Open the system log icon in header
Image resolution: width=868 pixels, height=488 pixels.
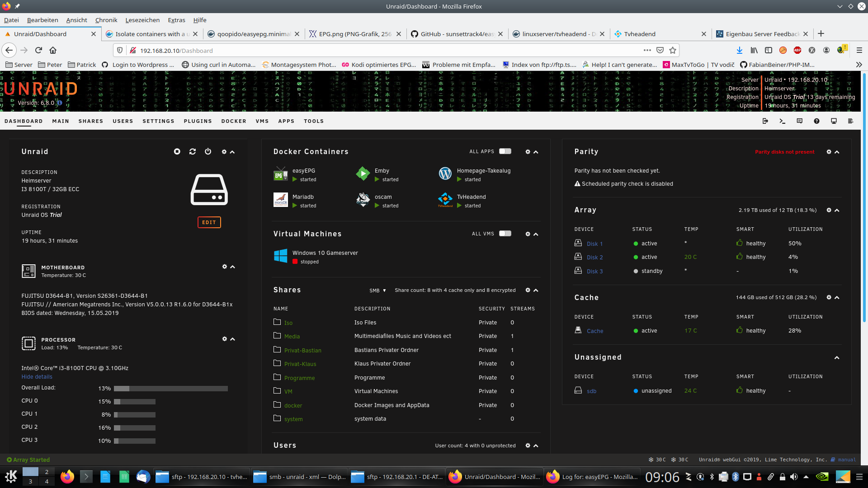coord(851,121)
